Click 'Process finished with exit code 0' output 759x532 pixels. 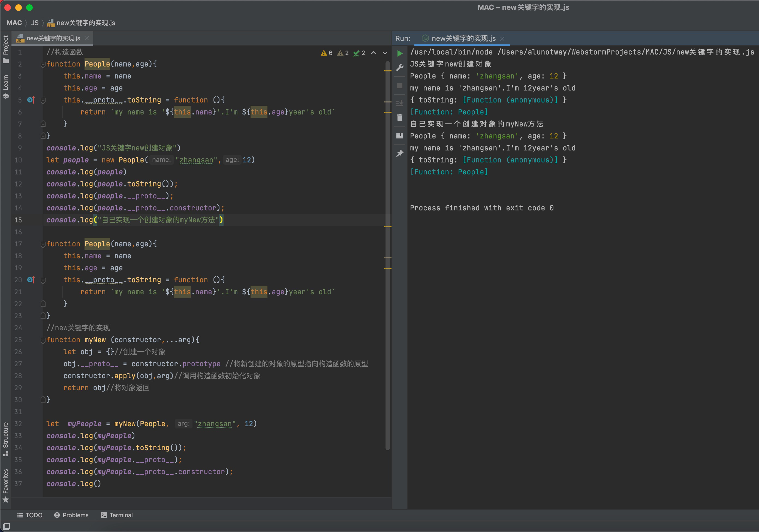point(482,208)
